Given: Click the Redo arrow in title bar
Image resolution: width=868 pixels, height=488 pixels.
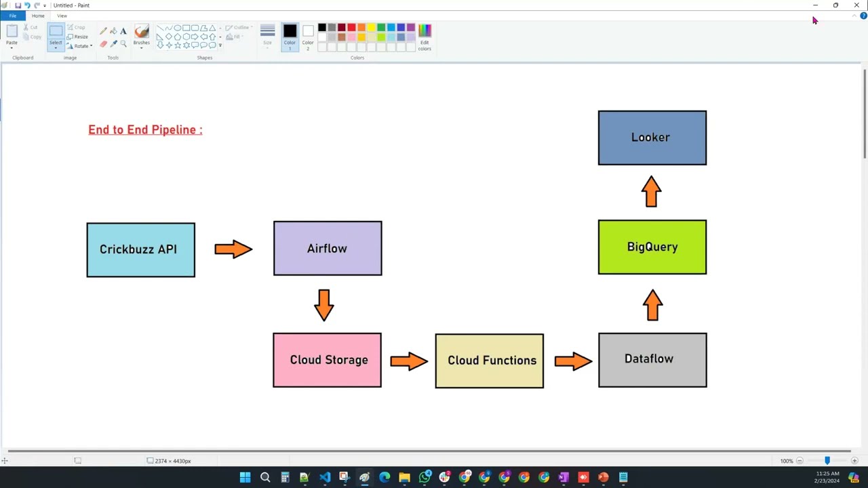Looking at the screenshot, I should click(x=37, y=5).
